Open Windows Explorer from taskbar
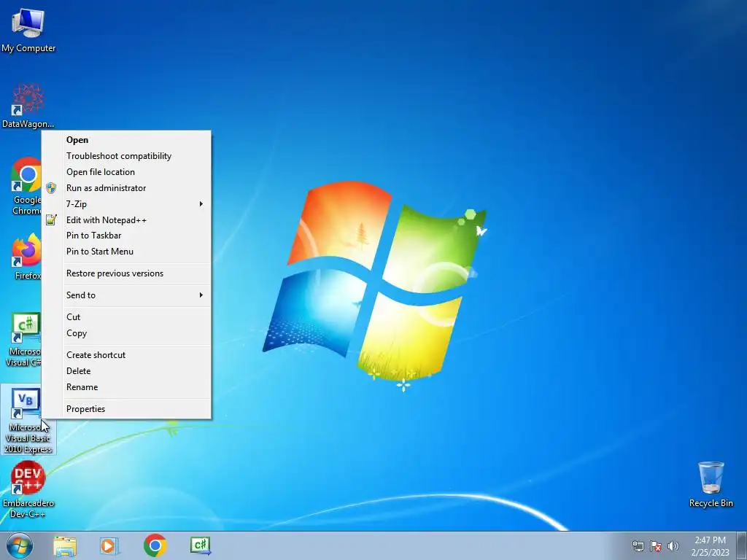The height and width of the screenshot is (560, 747). coord(65,545)
